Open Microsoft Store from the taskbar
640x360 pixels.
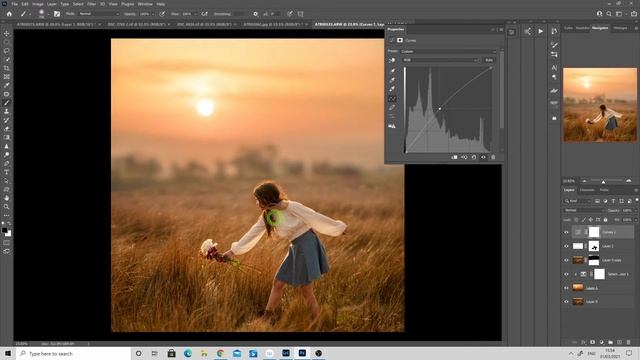(171, 353)
